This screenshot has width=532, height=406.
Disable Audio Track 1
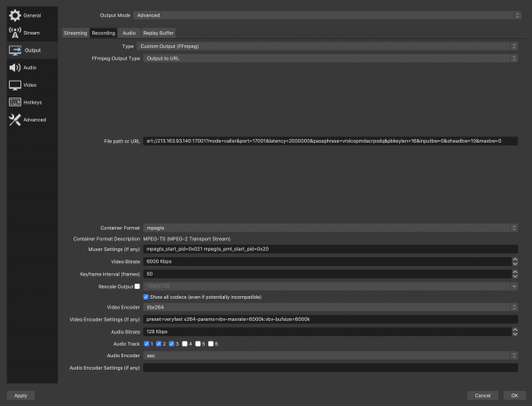point(146,344)
